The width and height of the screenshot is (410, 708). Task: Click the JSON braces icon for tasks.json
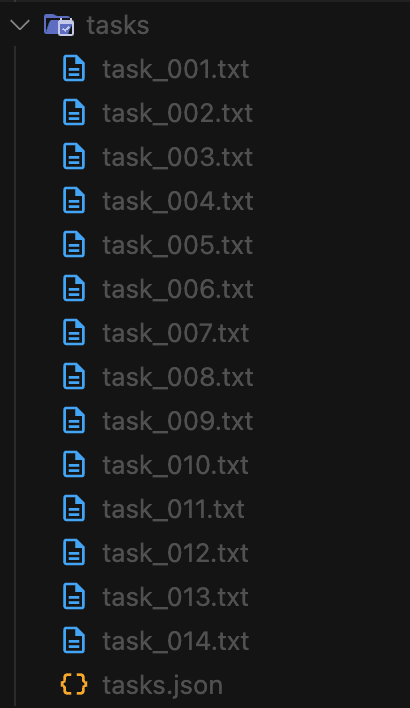pyautogui.click(x=74, y=685)
